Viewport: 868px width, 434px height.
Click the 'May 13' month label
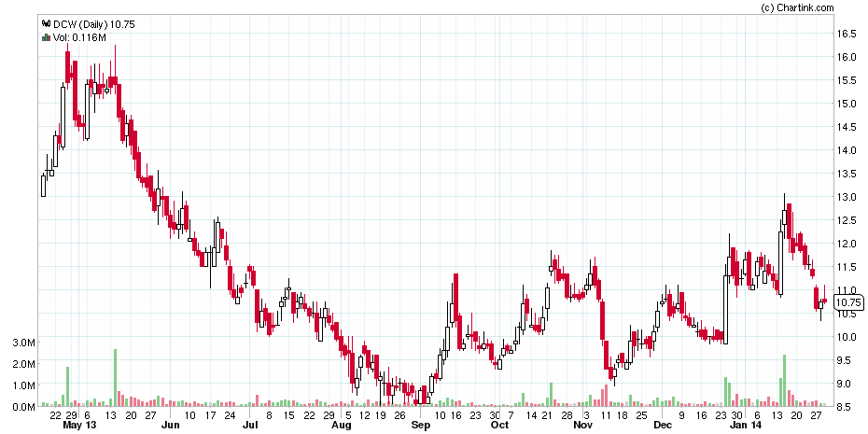79,426
